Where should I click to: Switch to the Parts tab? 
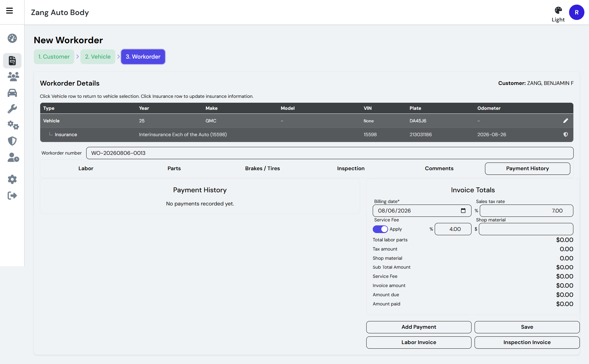(174, 168)
